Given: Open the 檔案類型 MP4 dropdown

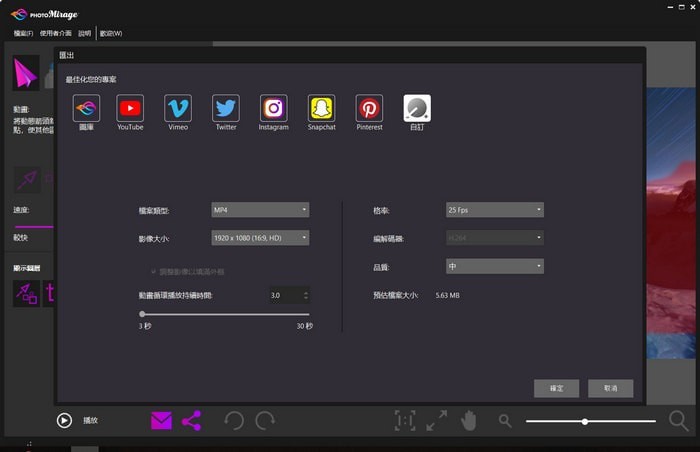Looking at the screenshot, I should click(260, 210).
